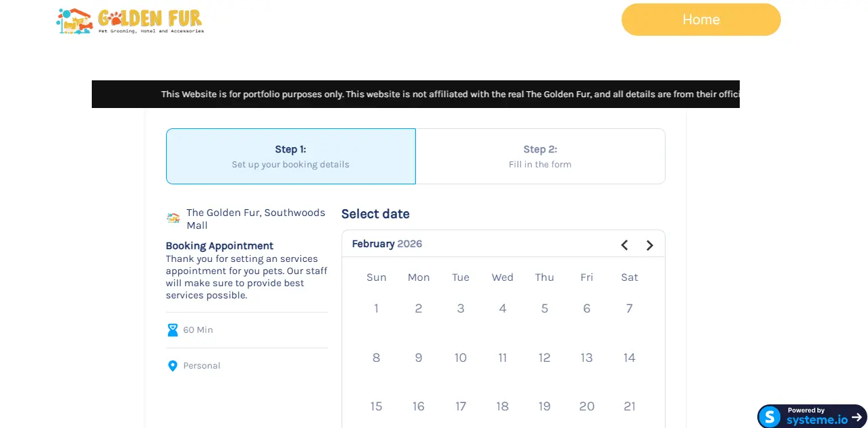Pick date 5 in calendar

pyautogui.click(x=545, y=309)
